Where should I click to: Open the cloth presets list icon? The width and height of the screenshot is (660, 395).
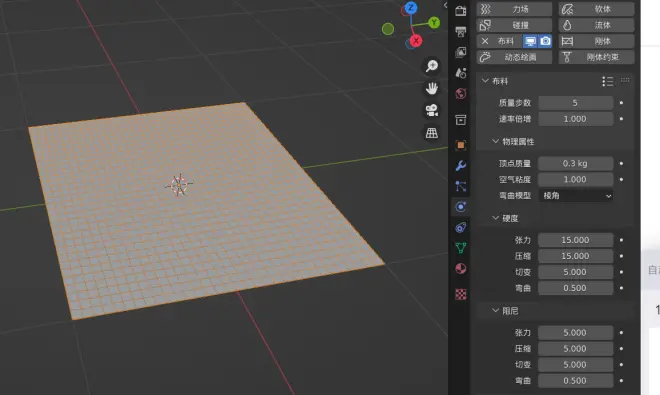coord(607,81)
